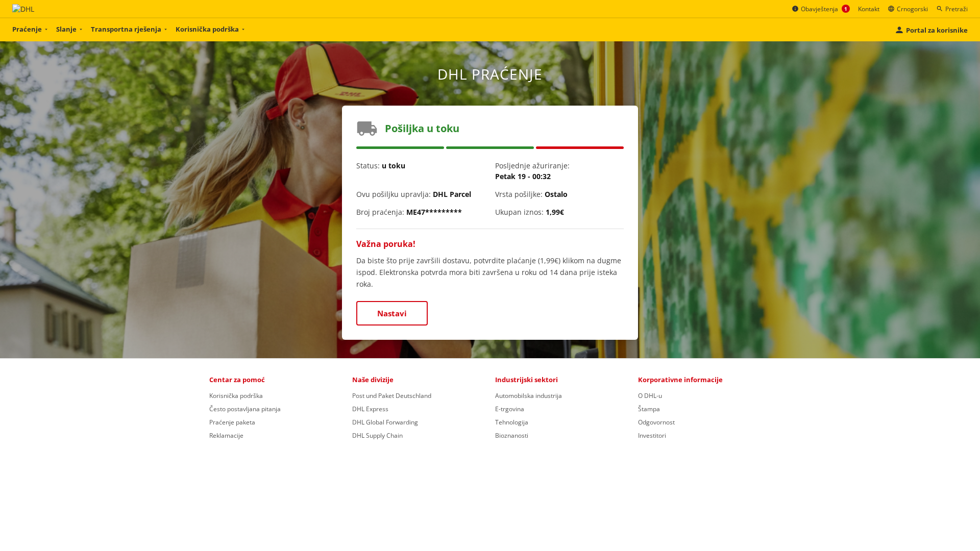Click the Industrijski sektori heading
The image size is (980, 551).
526,380
